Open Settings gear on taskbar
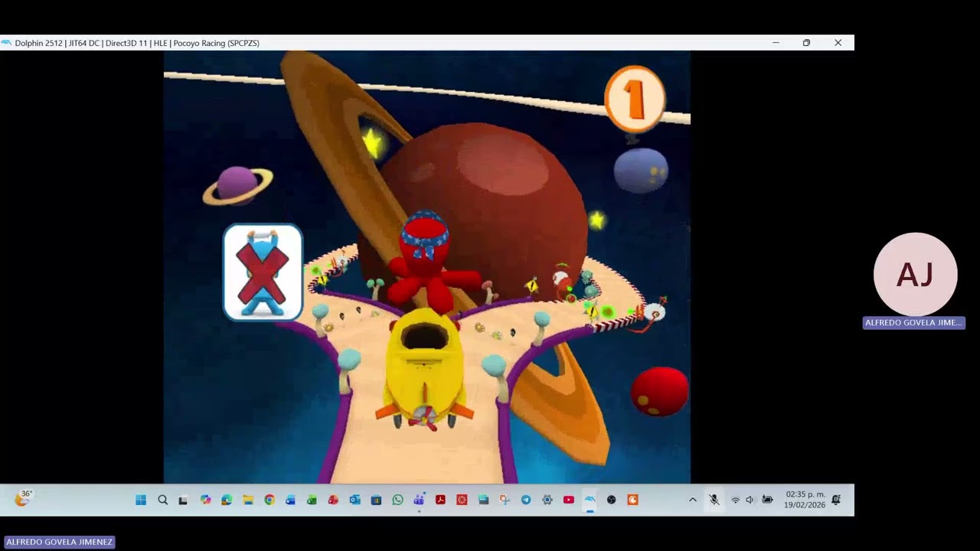The image size is (980, 551). [547, 500]
